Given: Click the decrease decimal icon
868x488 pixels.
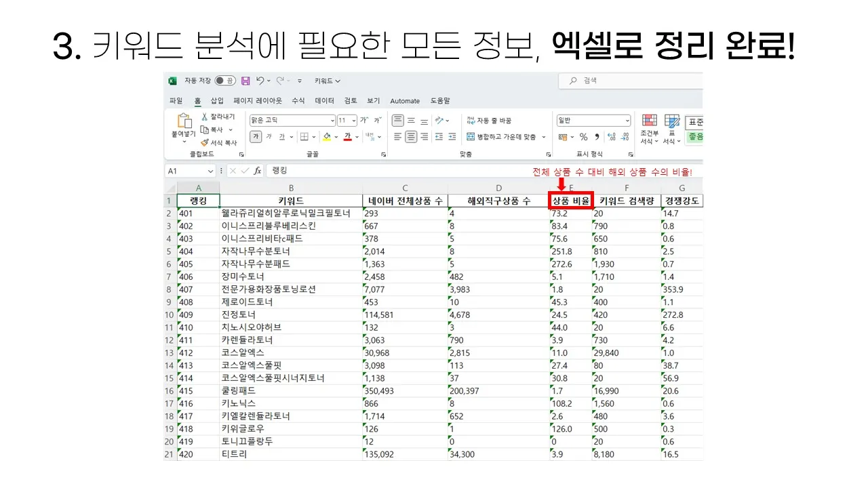Looking at the screenshot, I should 625,137.
